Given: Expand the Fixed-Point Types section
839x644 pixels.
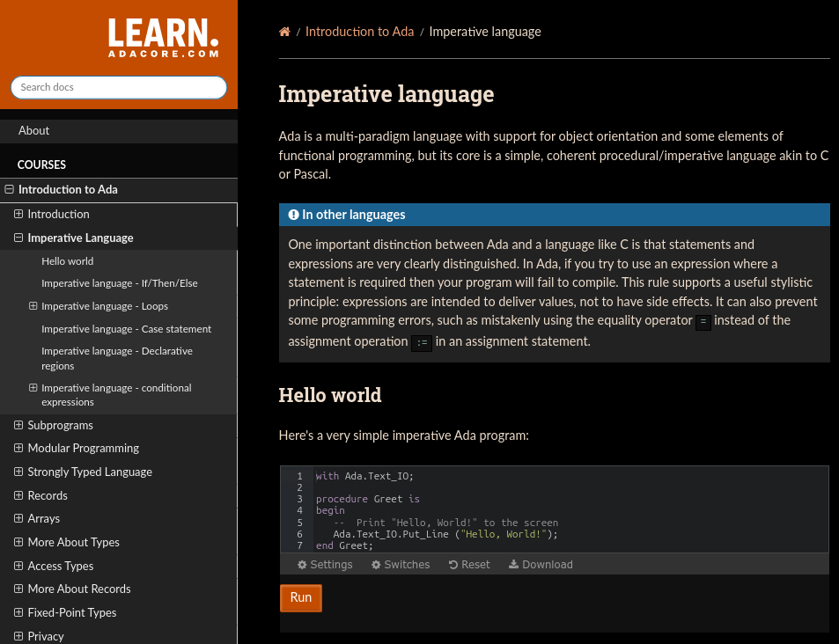Looking at the screenshot, I should 18,612.
